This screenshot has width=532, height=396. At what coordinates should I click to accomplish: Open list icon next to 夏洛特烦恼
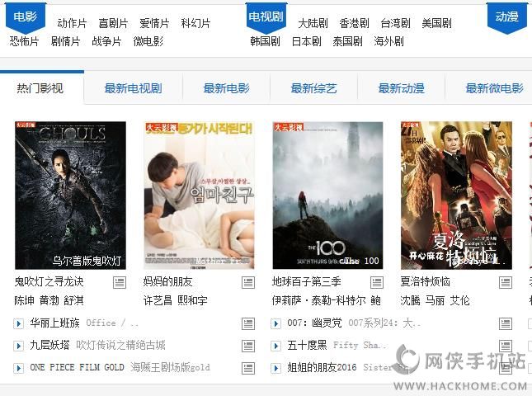coord(506,282)
